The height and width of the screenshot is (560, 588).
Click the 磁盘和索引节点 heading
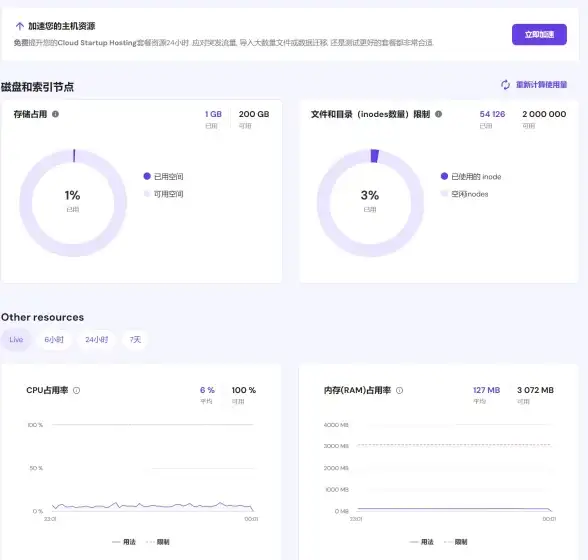coord(38,87)
